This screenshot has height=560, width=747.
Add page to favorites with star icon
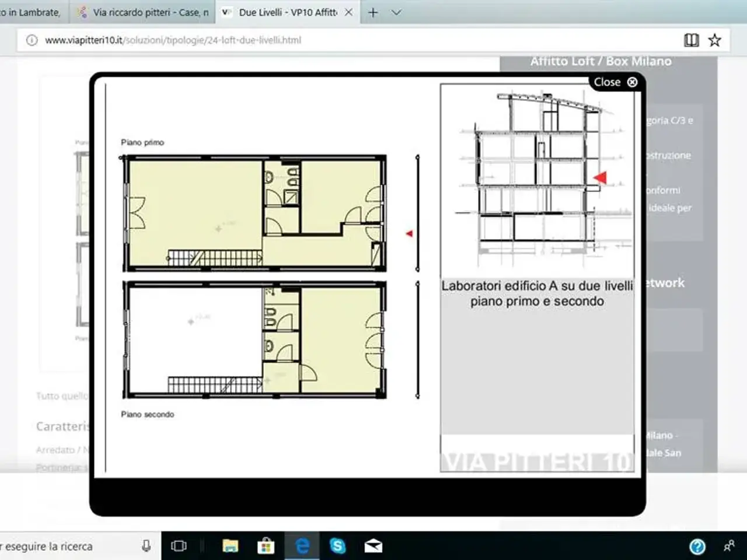(x=714, y=40)
